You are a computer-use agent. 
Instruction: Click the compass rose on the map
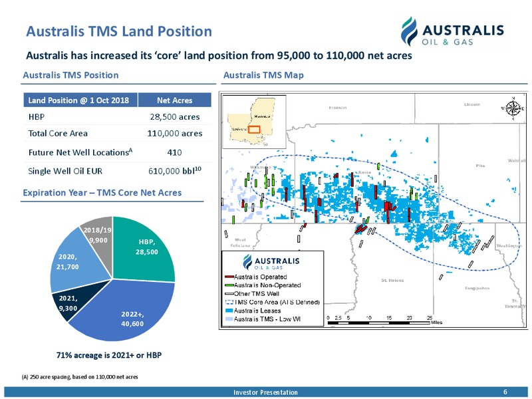point(513,108)
